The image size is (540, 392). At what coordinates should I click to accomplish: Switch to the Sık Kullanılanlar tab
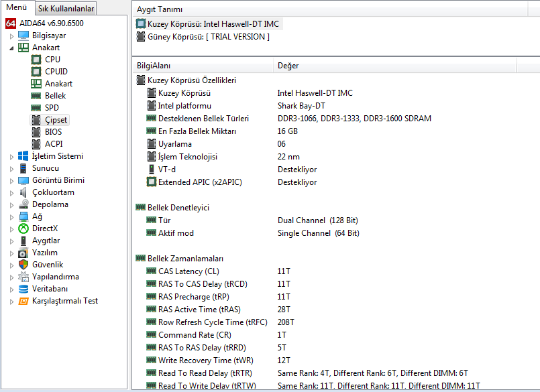(66, 9)
